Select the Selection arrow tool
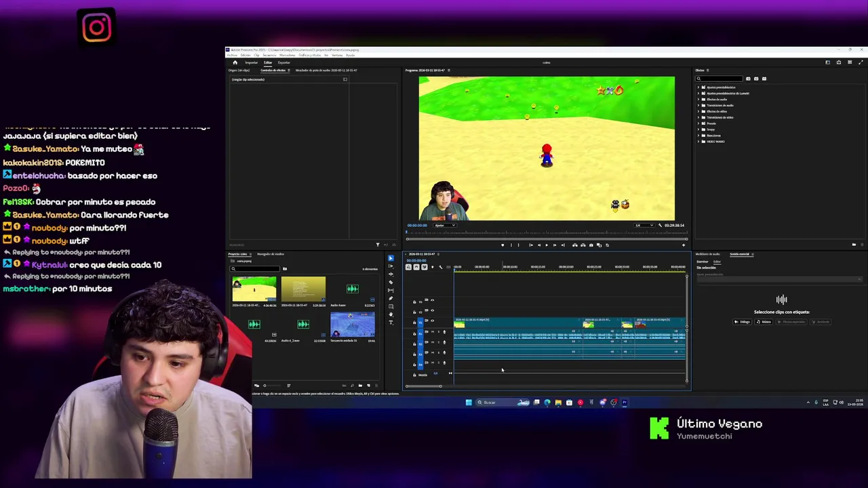868x488 pixels. pos(391,258)
